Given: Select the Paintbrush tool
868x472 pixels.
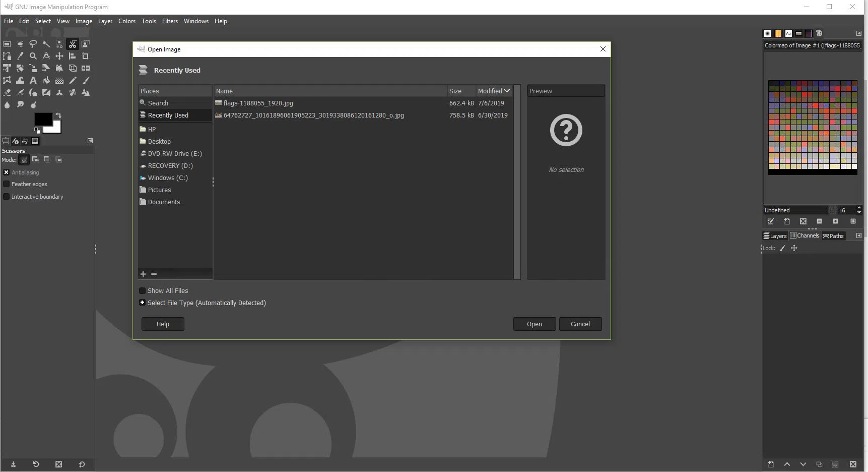Looking at the screenshot, I should [x=86, y=81].
